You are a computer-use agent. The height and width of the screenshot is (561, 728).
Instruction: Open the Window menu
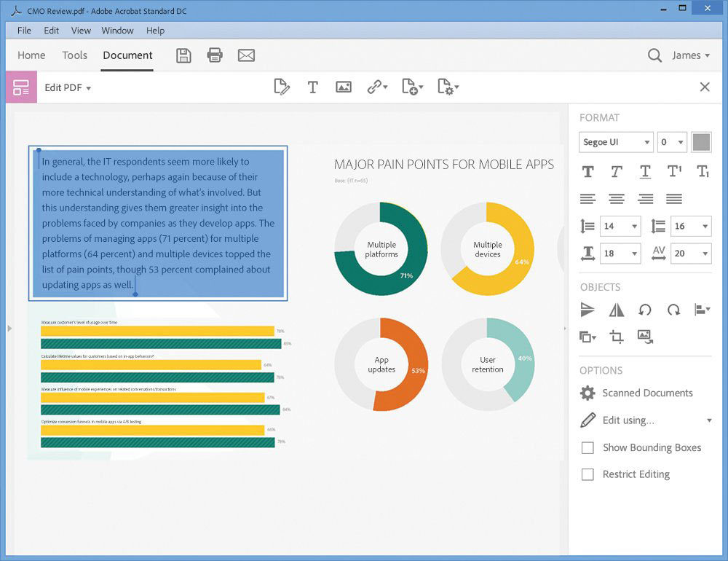pyautogui.click(x=117, y=31)
